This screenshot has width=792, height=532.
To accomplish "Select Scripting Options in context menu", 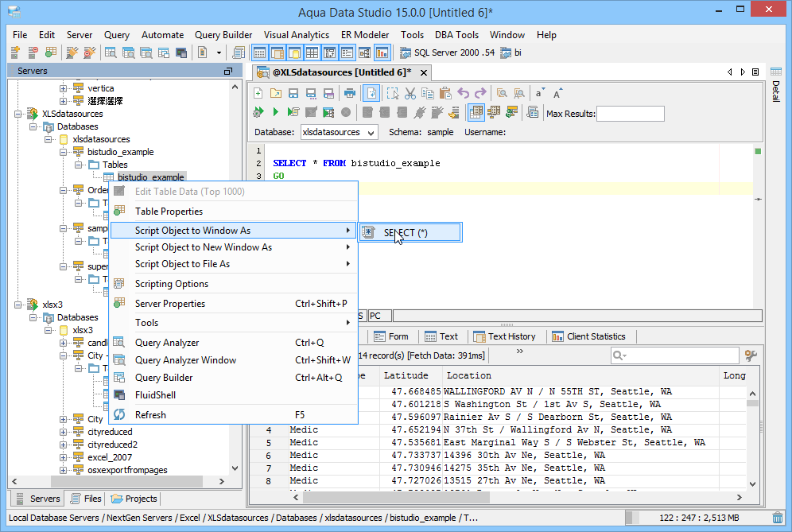I will point(234,283).
